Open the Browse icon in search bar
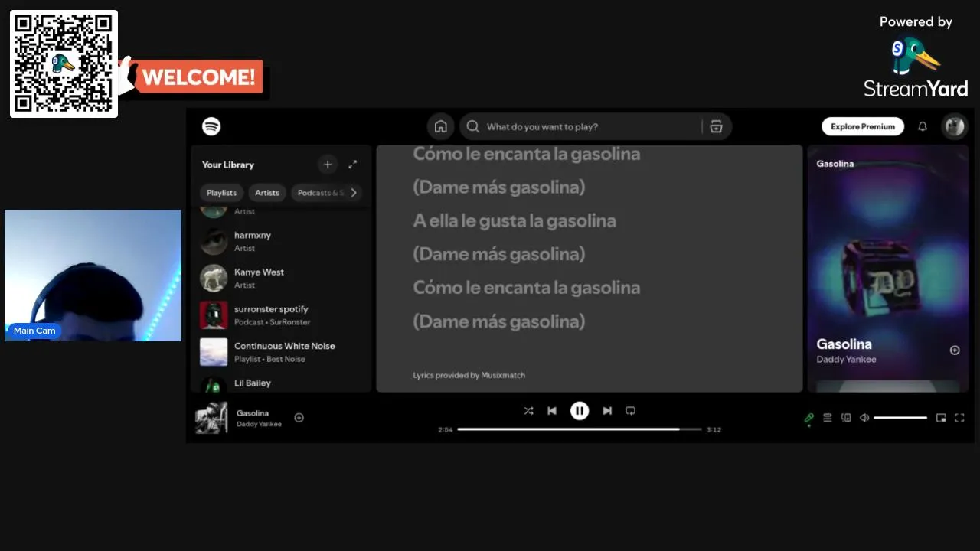 pyautogui.click(x=716, y=126)
